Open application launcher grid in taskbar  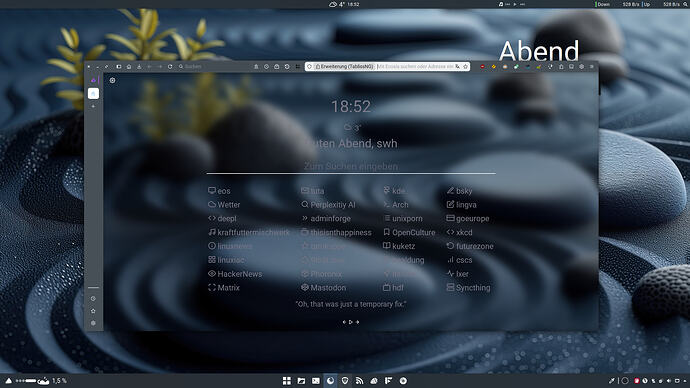[286, 381]
